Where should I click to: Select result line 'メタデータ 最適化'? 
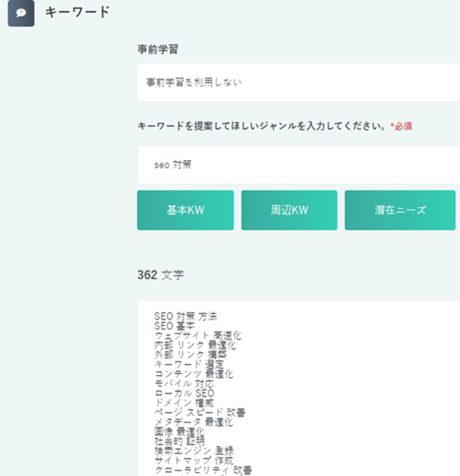(194, 422)
